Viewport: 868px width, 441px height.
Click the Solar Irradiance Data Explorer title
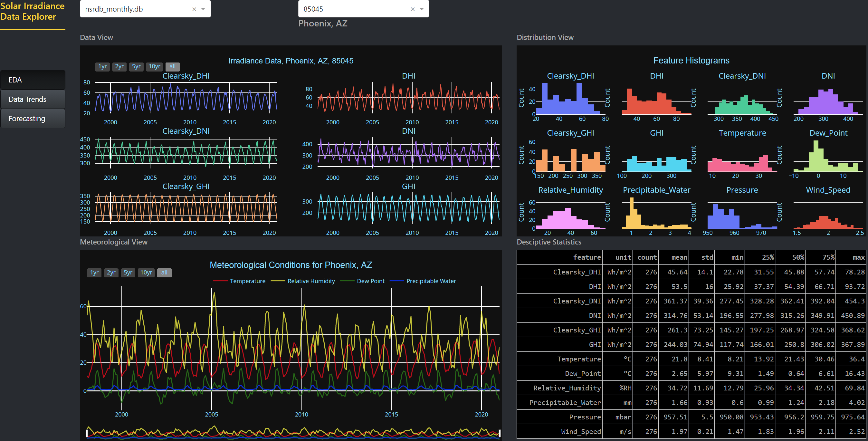click(x=32, y=11)
